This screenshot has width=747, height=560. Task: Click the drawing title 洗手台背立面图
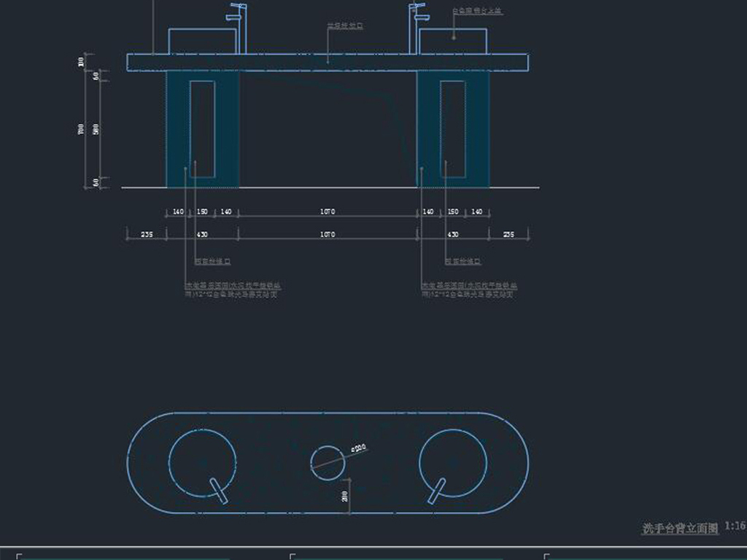point(680,528)
